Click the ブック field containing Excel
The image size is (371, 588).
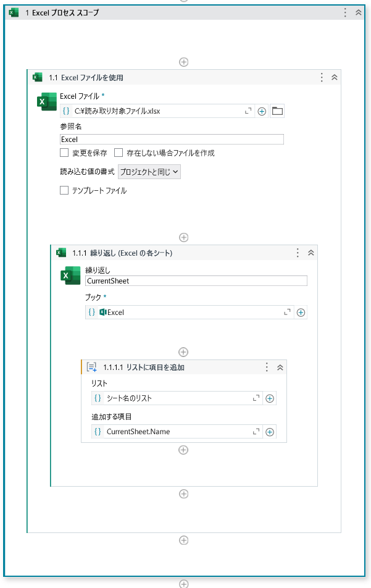tap(190, 313)
